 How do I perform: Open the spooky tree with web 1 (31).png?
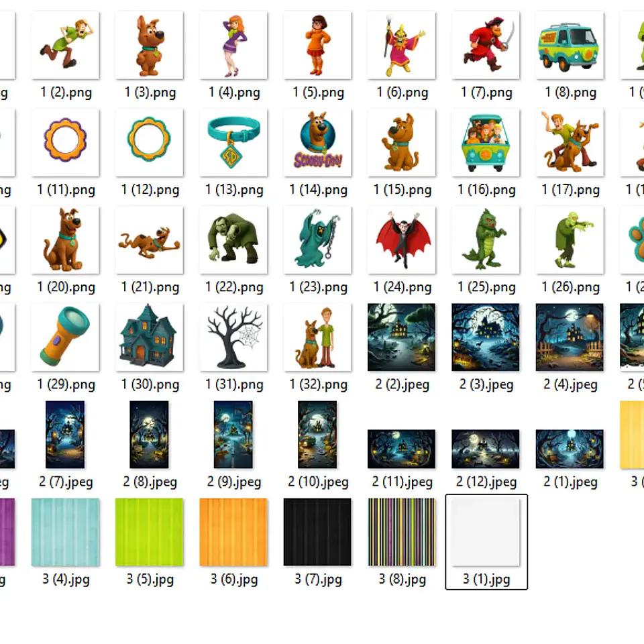click(x=233, y=337)
